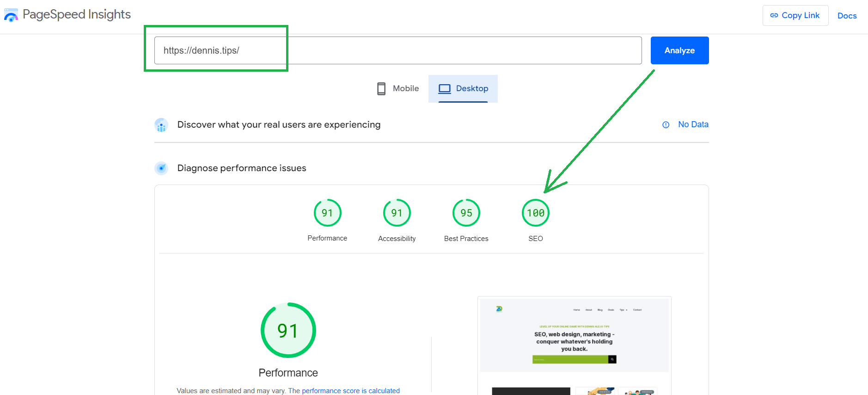Switch to the Mobile tab
Image resolution: width=868 pixels, height=395 pixels.
(398, 88)
